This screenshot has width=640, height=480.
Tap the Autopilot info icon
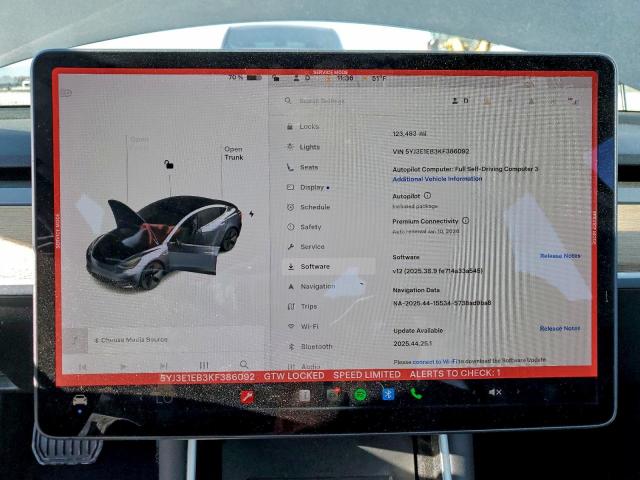click(x=427, y=196)
